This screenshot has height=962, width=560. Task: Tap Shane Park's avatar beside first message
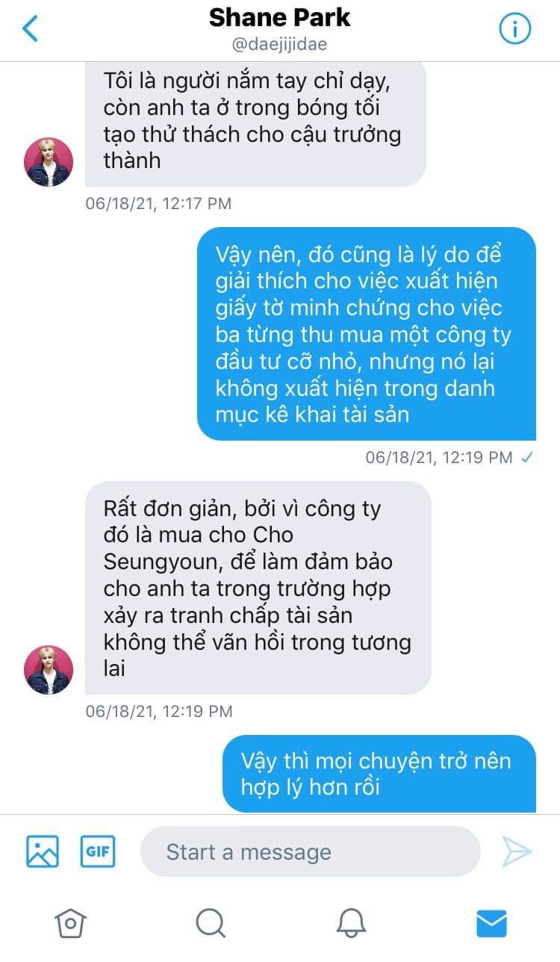point(49,161)
